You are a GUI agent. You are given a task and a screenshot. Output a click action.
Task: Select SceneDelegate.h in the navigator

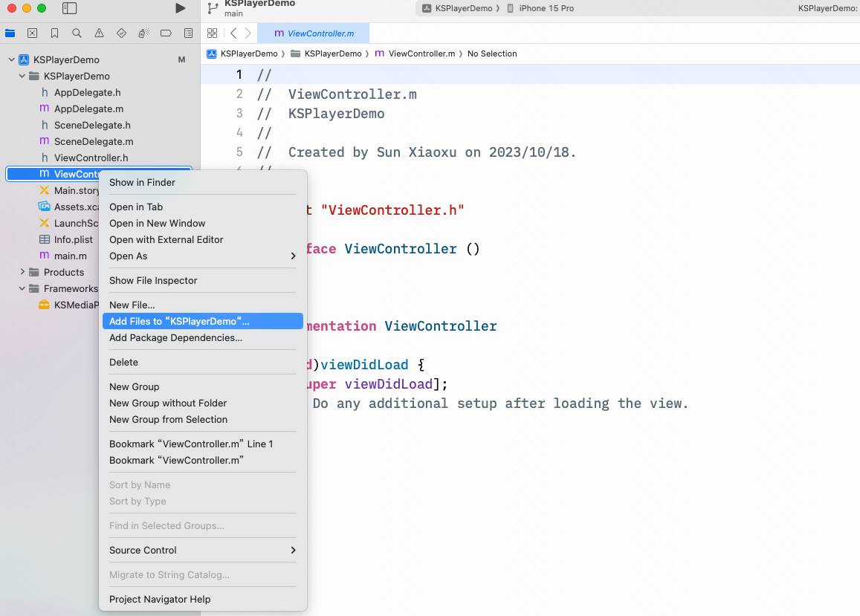tap(92, 125)
